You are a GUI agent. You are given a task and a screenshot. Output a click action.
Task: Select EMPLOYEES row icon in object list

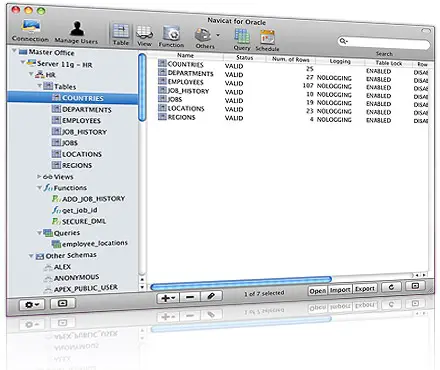tap(162, 81)
